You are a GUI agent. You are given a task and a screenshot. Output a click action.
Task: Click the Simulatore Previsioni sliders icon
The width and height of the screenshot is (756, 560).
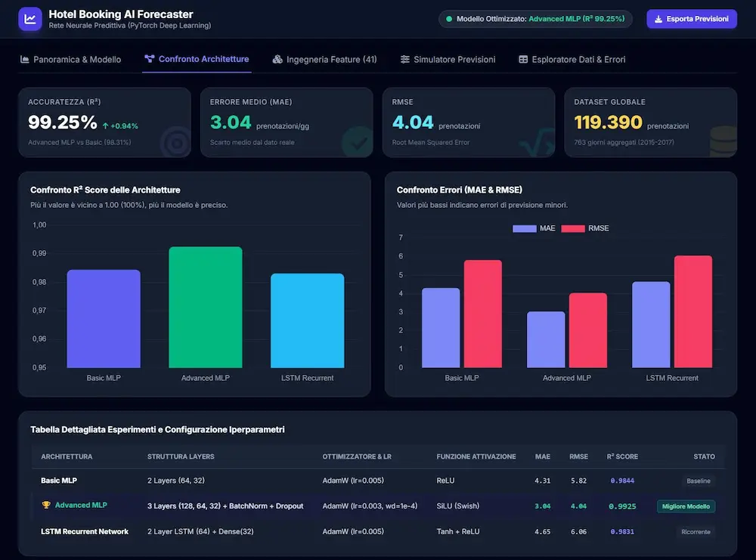coord(405,59)
